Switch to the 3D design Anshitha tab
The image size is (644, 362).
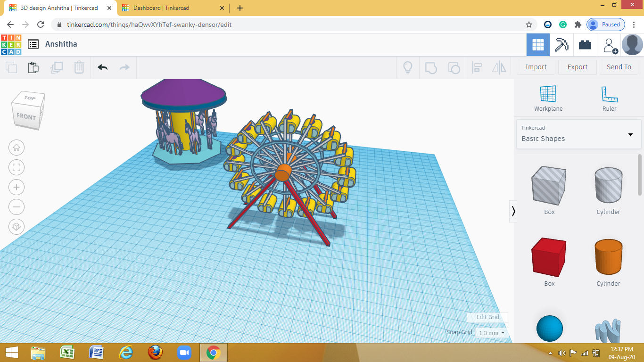pos(59,8)
